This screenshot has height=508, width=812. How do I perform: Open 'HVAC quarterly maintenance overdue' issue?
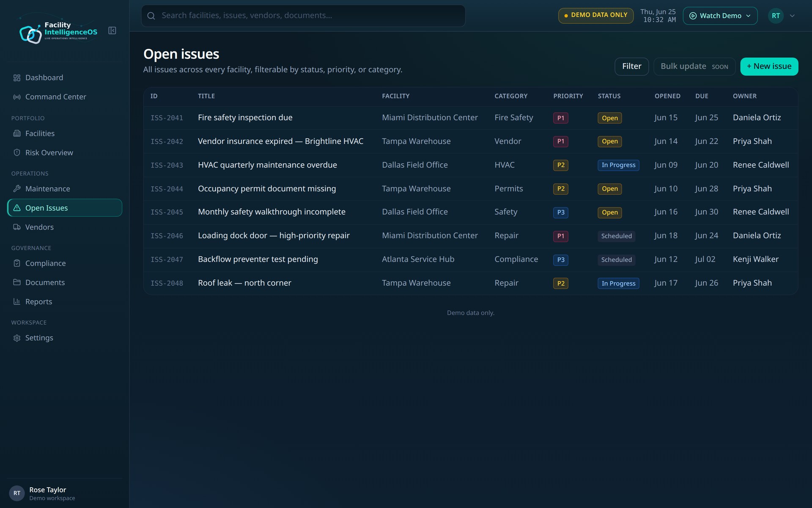[267, 165]
